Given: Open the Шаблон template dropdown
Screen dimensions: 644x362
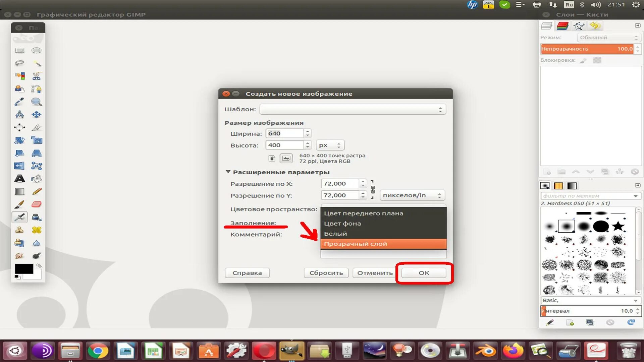Looking at the screenshot, I should (353, 109).
